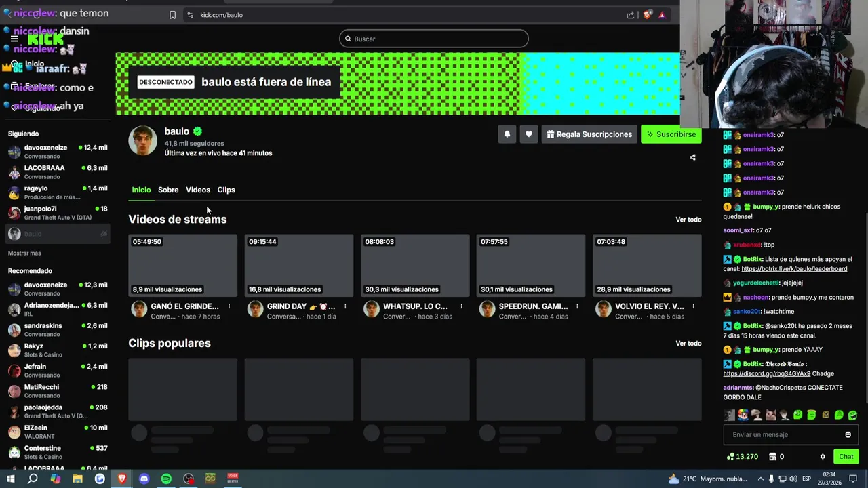Open the emoji picker in the chat box
Image resolution: width=868 pixels, height=488 pixels.
[x=848, y=434]
